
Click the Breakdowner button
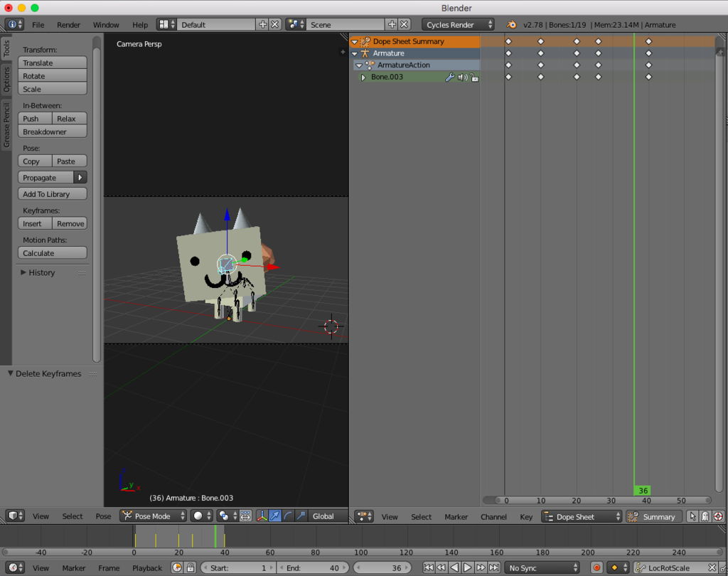pos(53,132)
